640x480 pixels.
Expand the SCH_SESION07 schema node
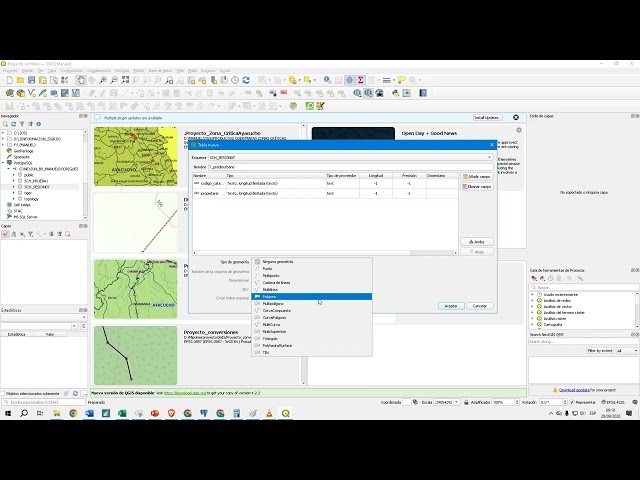click(14, 187)
